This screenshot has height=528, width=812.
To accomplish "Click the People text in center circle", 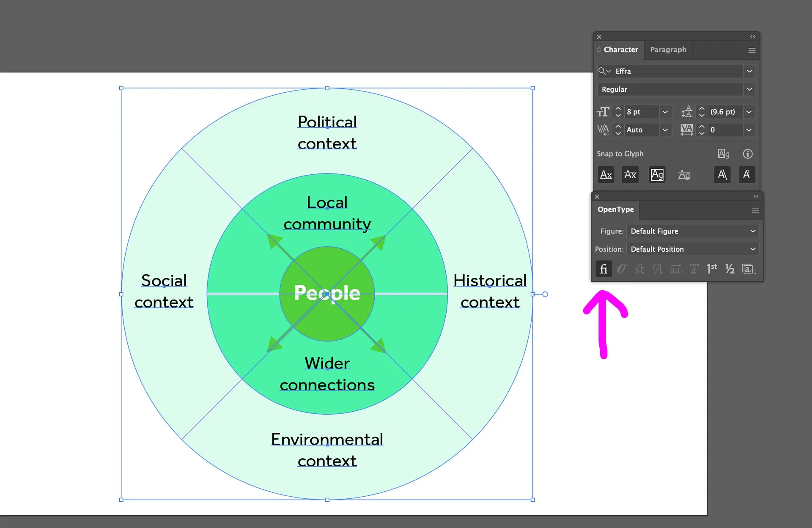I will pyautogui.click(x=326, y=293).
